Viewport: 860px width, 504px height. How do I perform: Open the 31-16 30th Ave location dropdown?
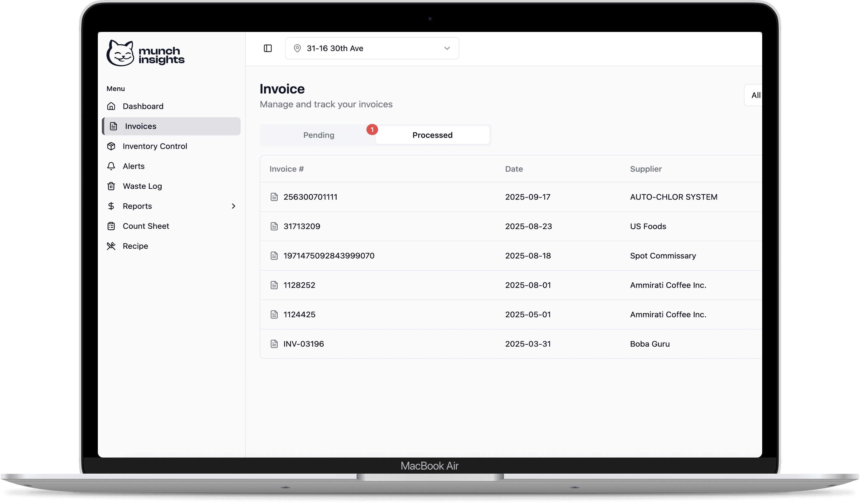tap(372, 49)
